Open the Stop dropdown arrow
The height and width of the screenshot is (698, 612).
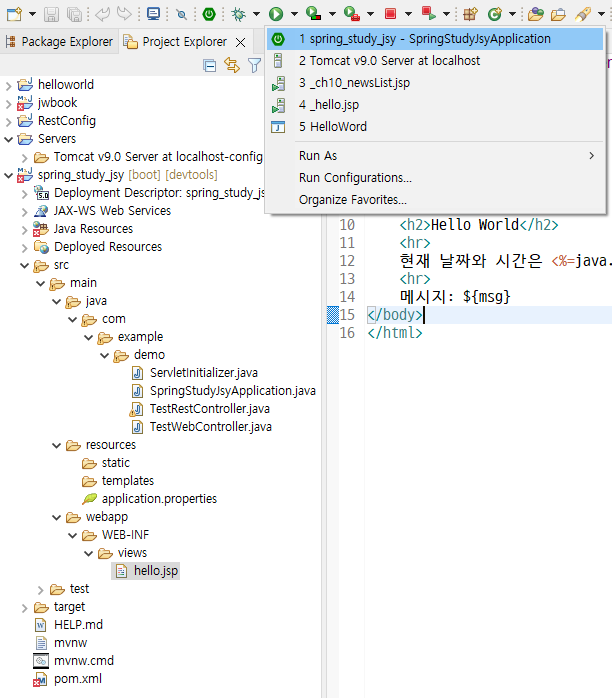pos(408,14)
